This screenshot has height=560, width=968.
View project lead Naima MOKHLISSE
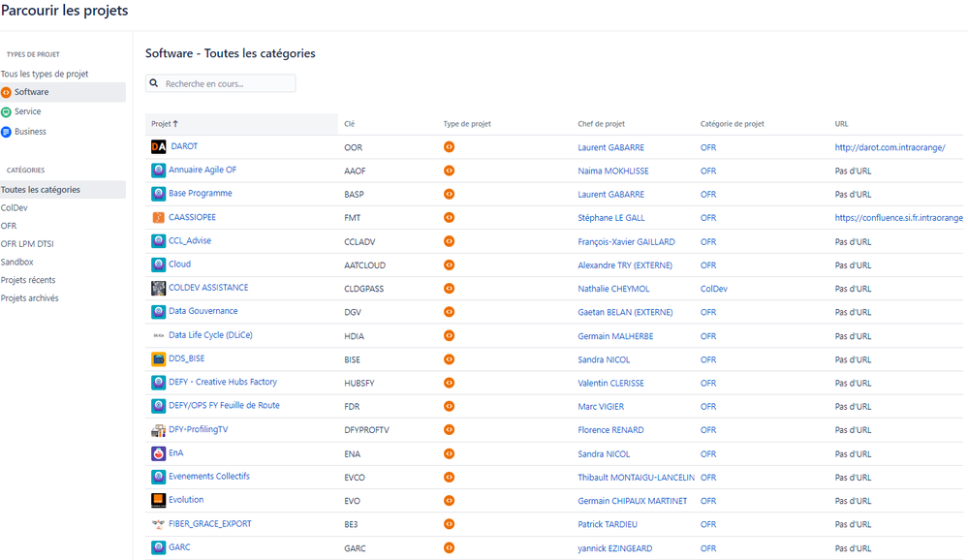[x=613, y=171]
